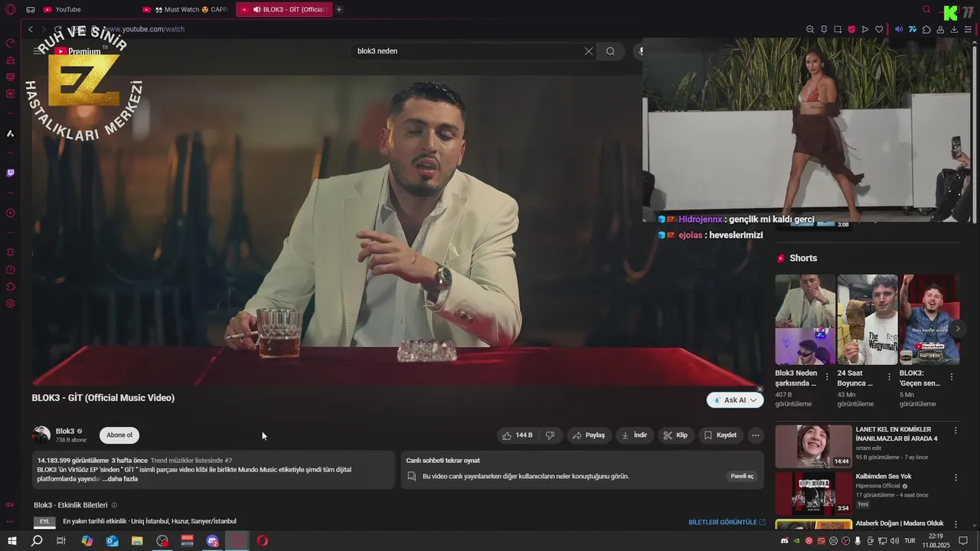Expand description with ...daha fazla

(x=120, y=479)
